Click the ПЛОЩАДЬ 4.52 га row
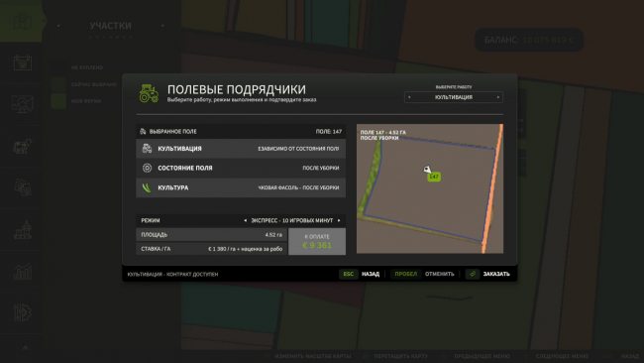 211,235
